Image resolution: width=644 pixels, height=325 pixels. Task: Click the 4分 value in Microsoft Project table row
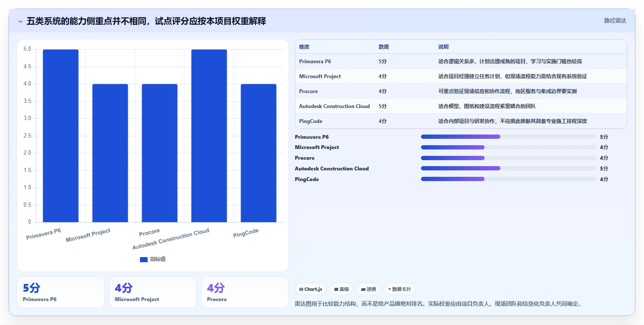pos(382,76)
